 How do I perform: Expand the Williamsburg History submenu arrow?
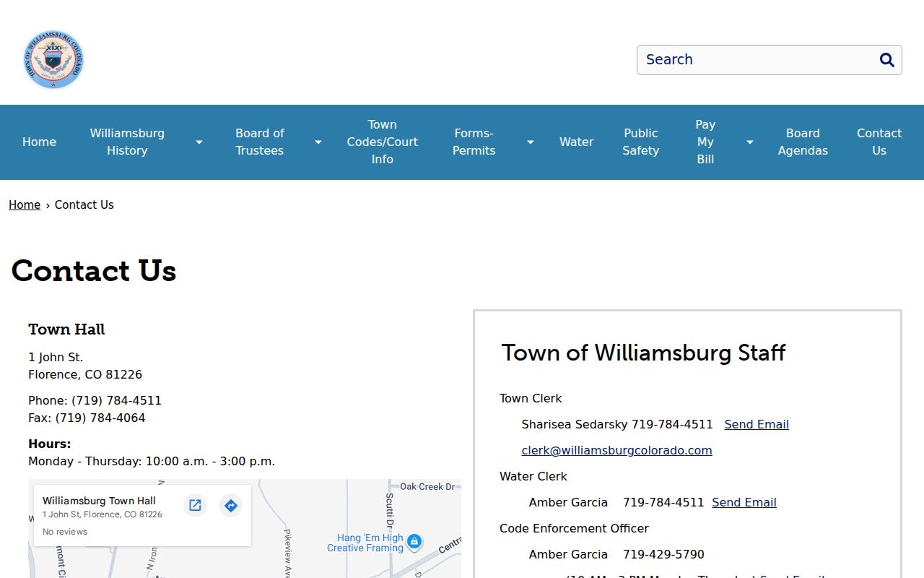pyautogui.click(x=199, y=142)
